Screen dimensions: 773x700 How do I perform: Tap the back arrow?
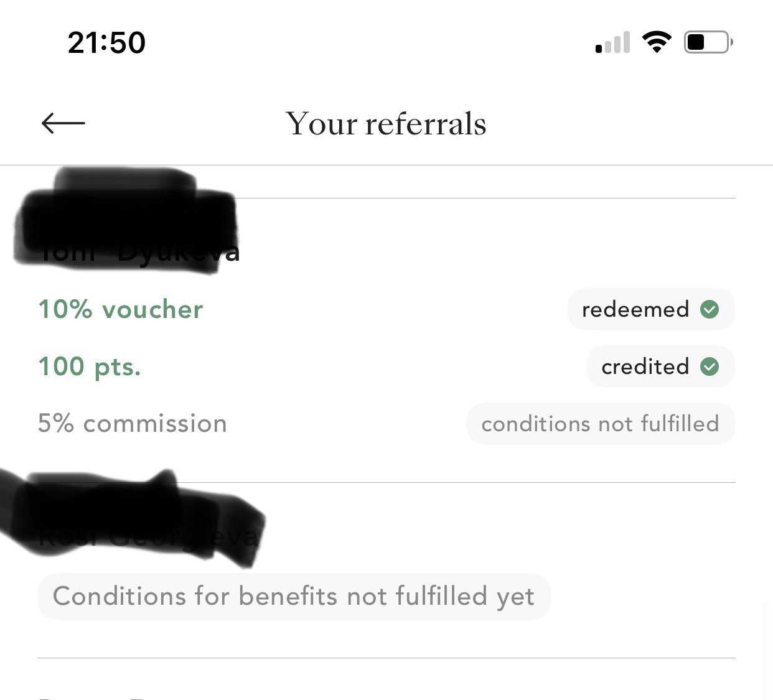[63, 123]
